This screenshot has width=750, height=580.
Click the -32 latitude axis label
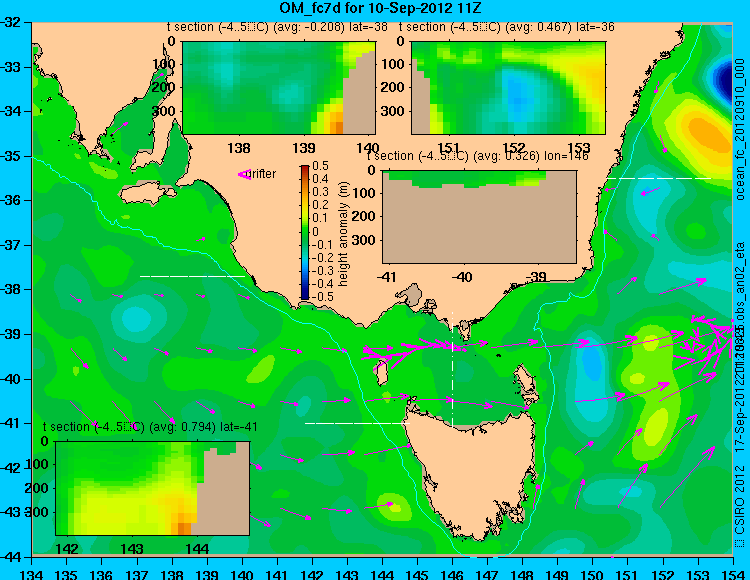11,22
